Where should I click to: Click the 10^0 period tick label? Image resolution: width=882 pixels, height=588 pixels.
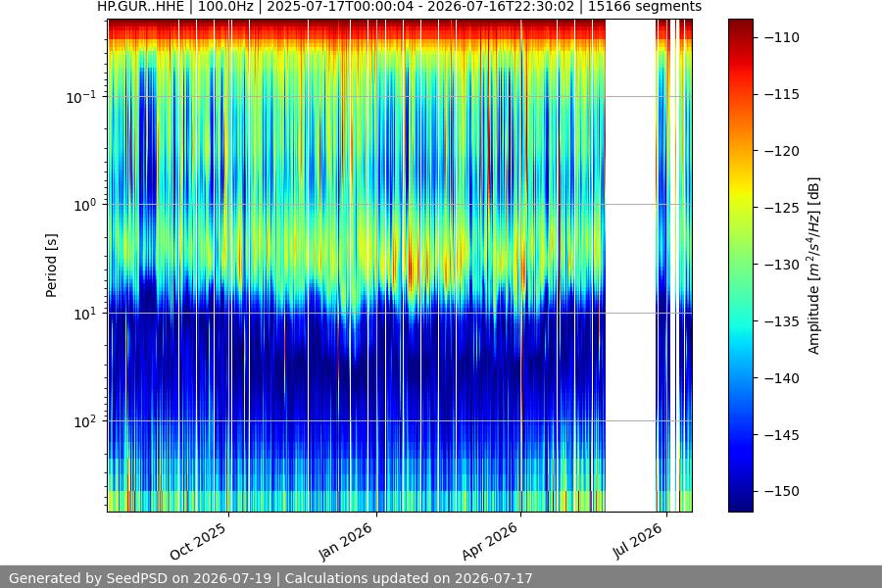click(85, 206)
